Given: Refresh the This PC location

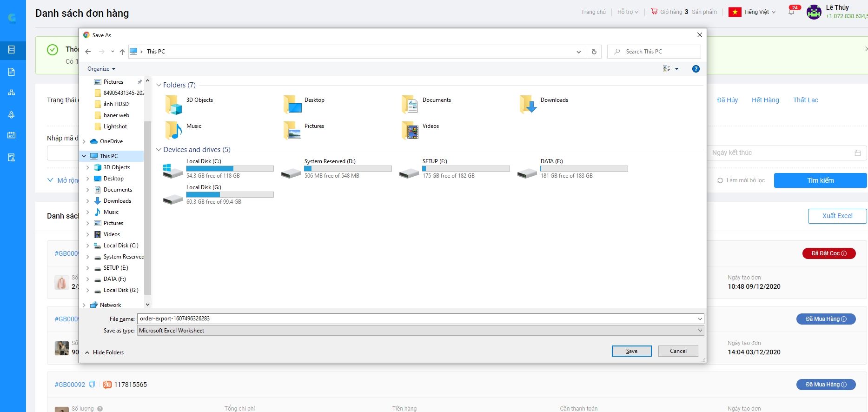Looking at the screenshot, I should click(x=594, y=52).
